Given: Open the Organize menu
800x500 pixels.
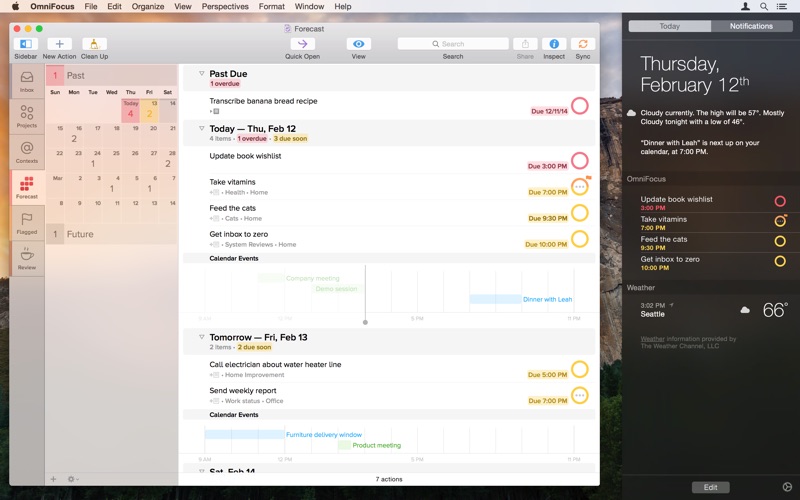Looking at the screenshot, I should pos(148,6).
